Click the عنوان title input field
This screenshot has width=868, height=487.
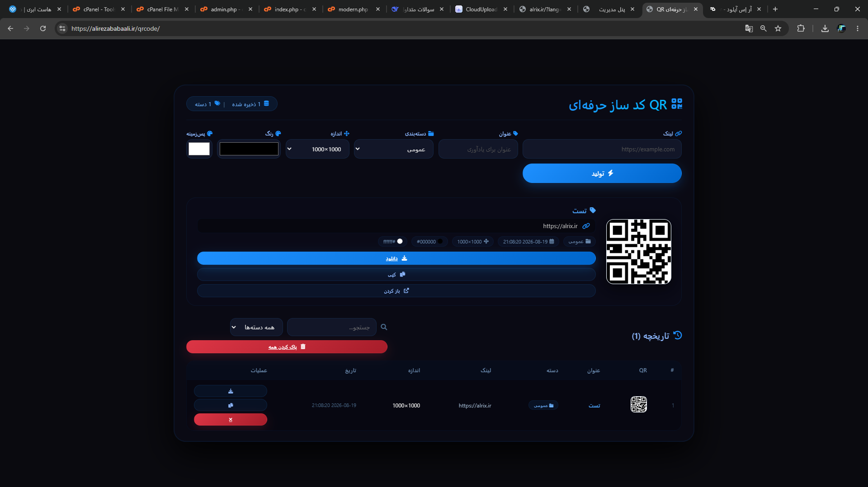pyautogui.click(x=478, y=149)
